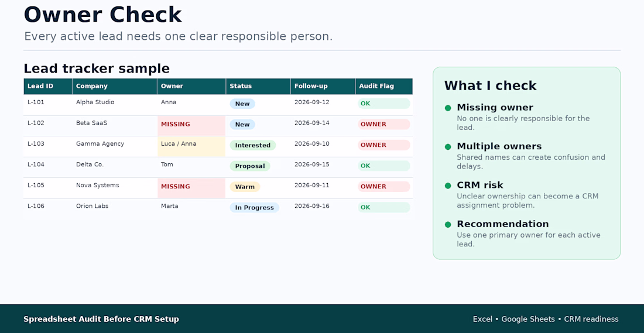Click the "Audit Flag" column header

tap(383, 86)
